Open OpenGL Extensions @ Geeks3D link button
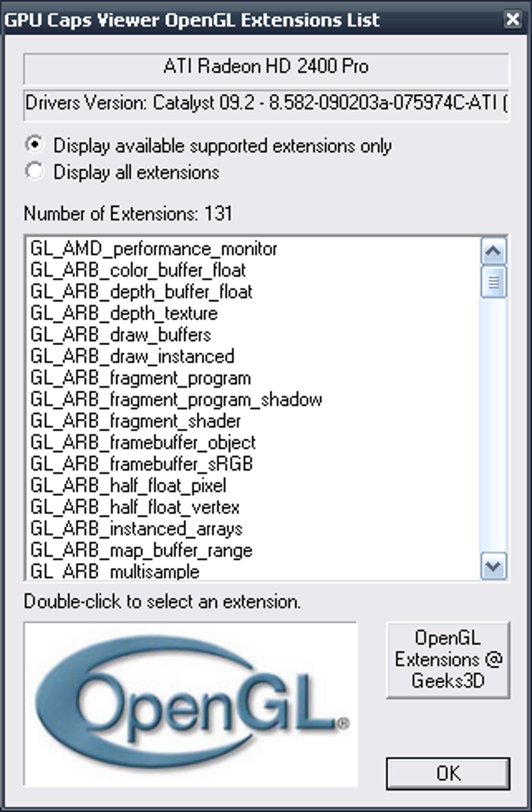This screenshot has width=532, height=812. click(448, 659)
